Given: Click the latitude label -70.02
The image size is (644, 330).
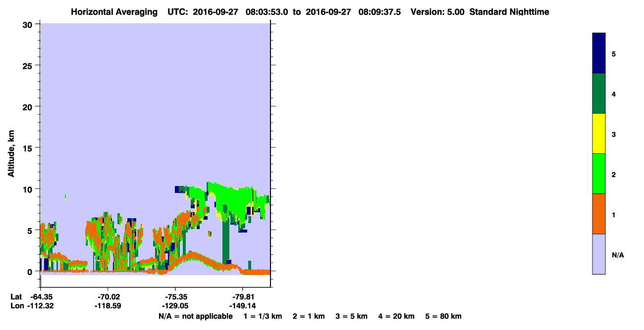Looking at the screenshot, I should coord(108,297).
